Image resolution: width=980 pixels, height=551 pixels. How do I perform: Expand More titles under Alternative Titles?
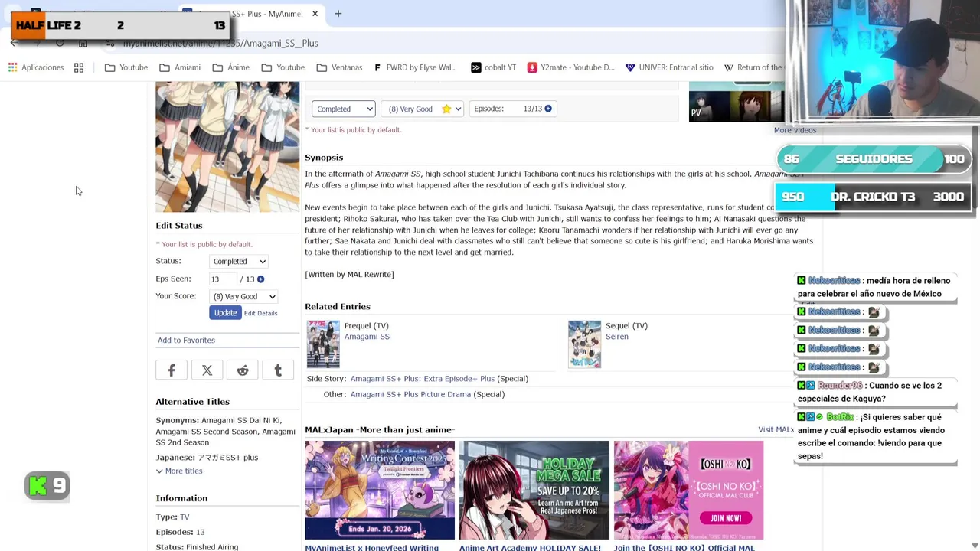point(179,471)
